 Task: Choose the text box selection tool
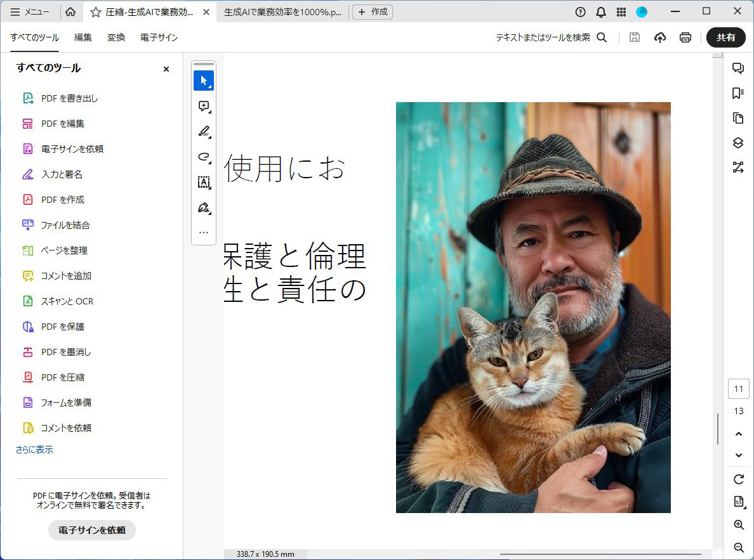click(204, 183)
